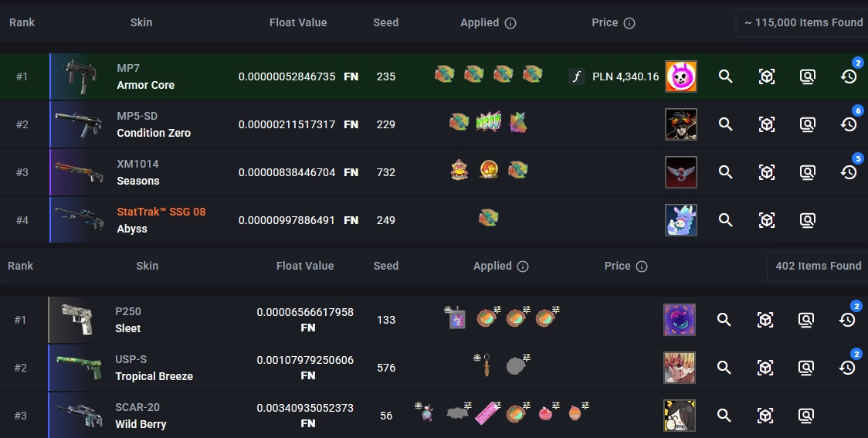Screen dimensions: 868x438
Task: Click screenshot icon in XM1014 Seasons row
Action: tap(807, 172)
